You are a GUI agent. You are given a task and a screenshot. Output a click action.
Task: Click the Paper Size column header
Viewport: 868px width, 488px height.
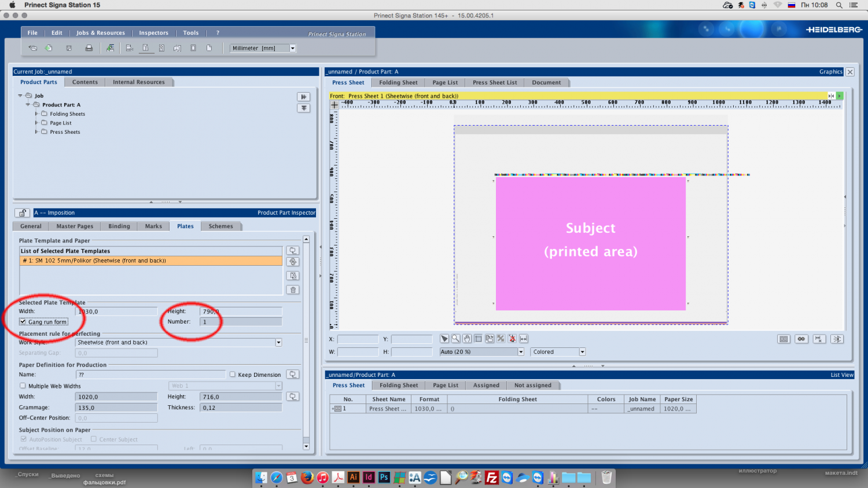679,399
